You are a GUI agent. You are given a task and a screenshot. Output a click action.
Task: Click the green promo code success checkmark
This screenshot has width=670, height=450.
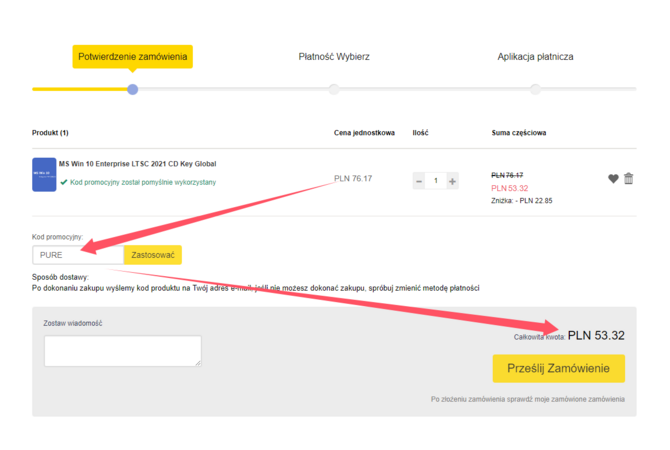[x=64, y=183]
